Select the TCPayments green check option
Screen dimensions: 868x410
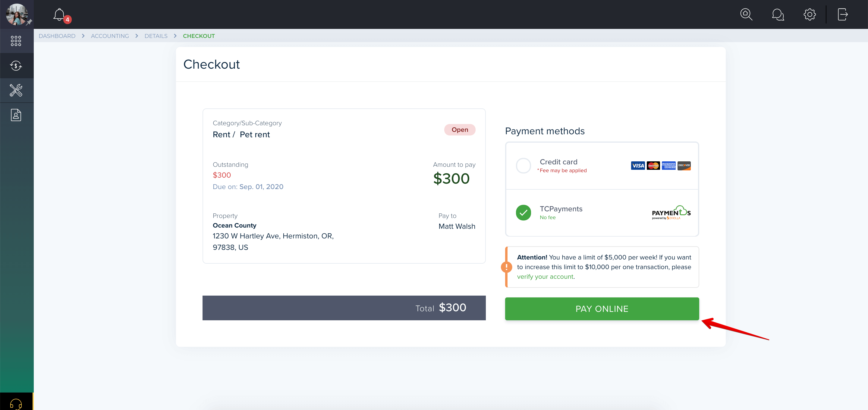(x=523, y=213)
